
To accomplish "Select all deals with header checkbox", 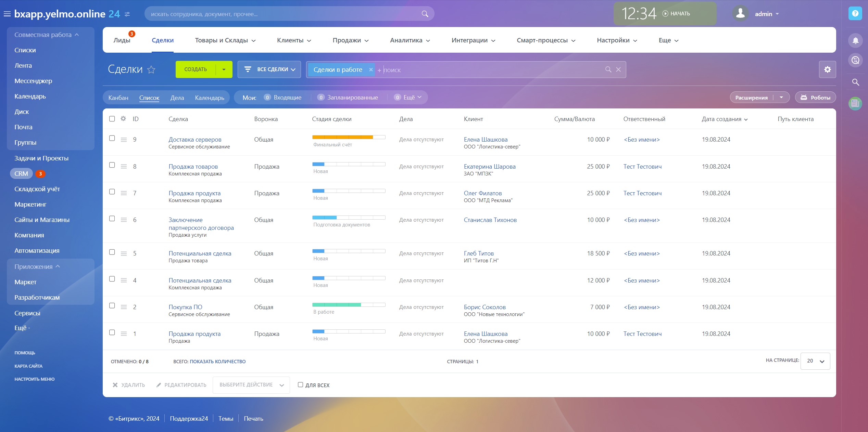I will coord(112,119).
